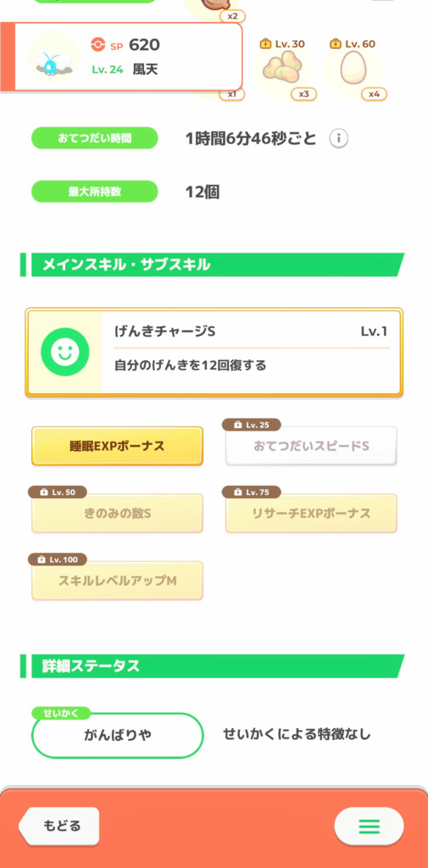The image size is (428, 868).
Task: Tap the blue Pokémon portrait icon
Action: [53, 57]
